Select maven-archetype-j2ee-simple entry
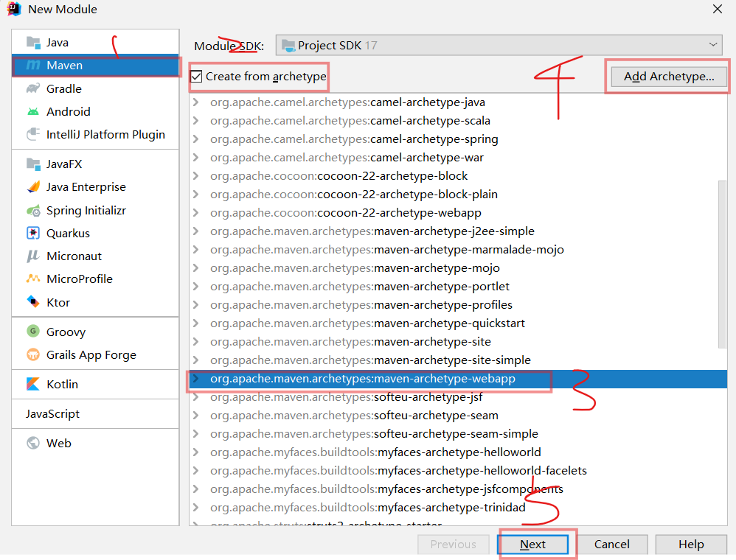 372,231
